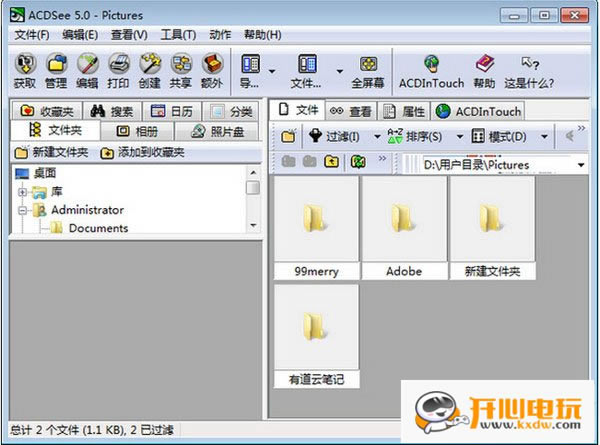
Task: Open the 文件(F) menu
Action: 32,35
